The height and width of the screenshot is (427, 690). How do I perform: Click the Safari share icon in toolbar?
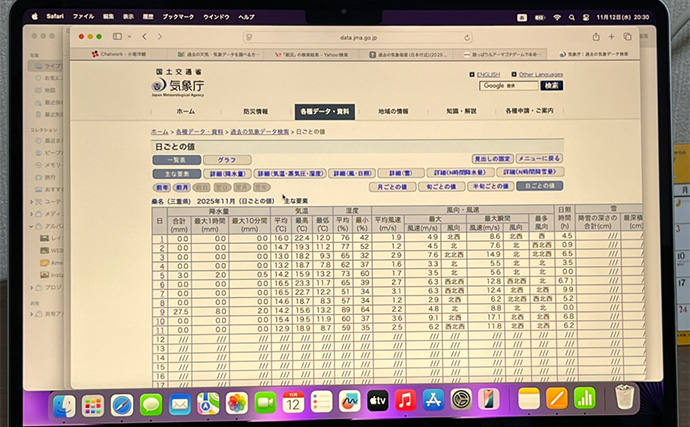598,37
